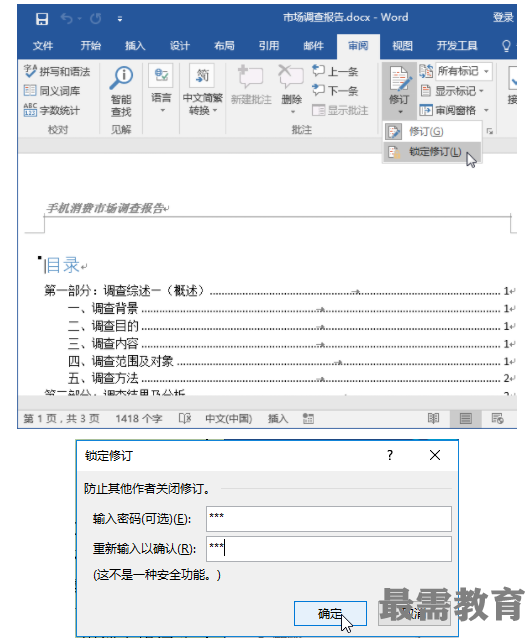Click the Undo arrow icon

click(67, 18)
